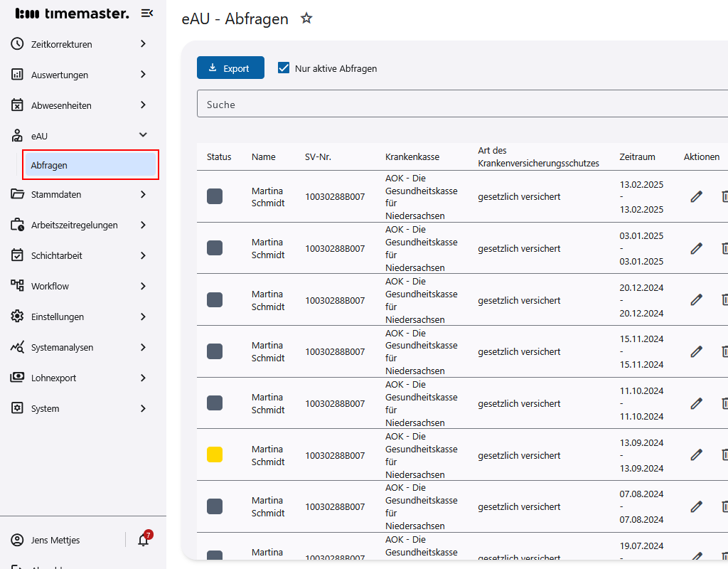Expand the Schichtarbeit submenu arrow
Screen dimensions: 728x569
point(143,255)
